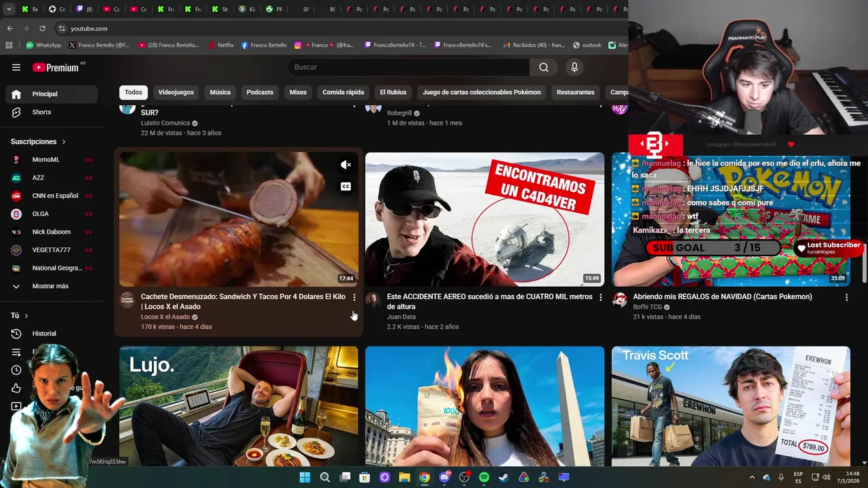868x488 pixels.
Task: Open thumbnail of girl burning 1000 banknote
Action: point(484,407)
